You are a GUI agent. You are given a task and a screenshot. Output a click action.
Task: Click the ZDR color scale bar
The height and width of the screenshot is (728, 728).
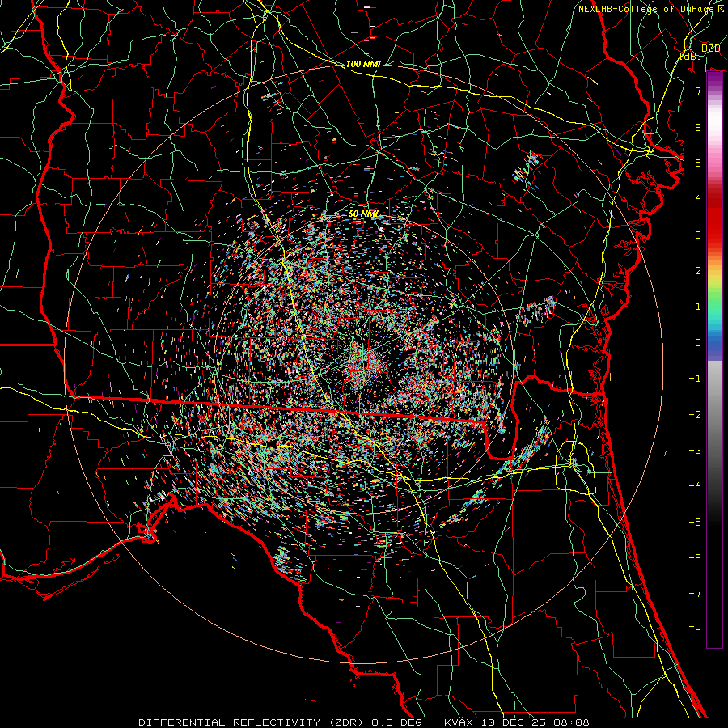click(714, 360)
